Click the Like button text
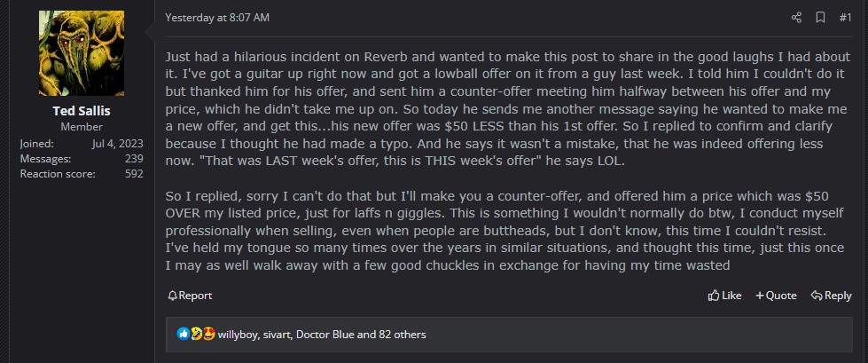This screenshot has width=868, height=363. click(731, 296)
